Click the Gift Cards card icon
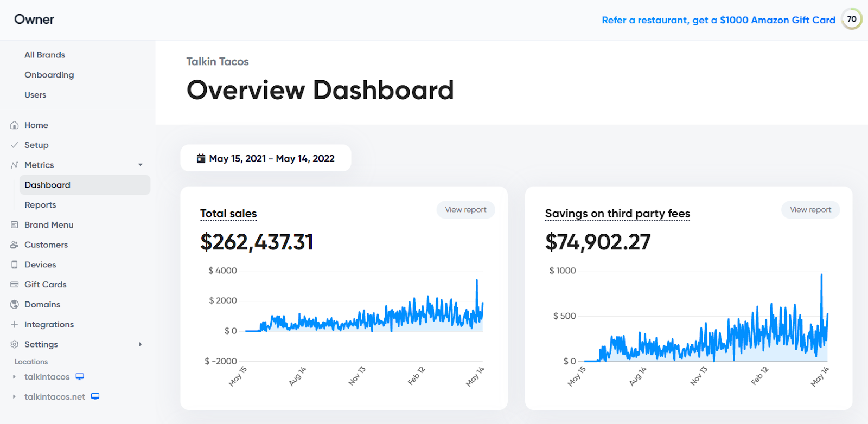Viewport: 868px width, 424px height. [15, 285]
